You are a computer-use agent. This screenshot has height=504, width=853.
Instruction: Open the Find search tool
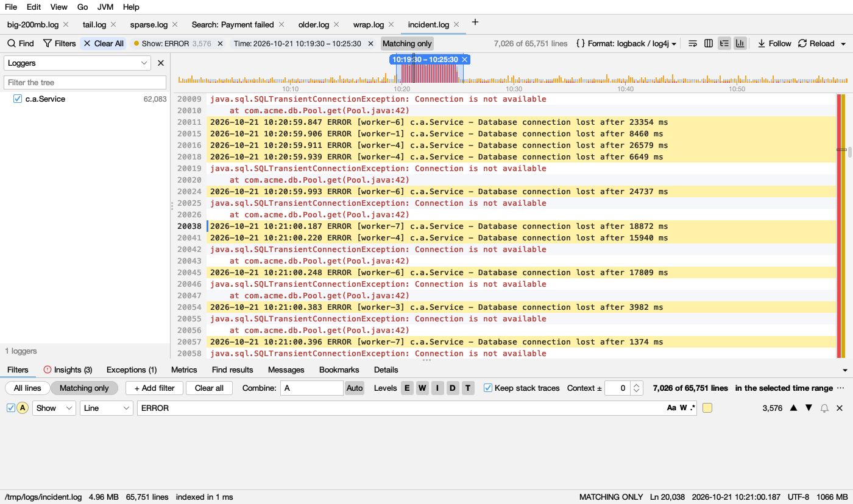tap(20, 43)
